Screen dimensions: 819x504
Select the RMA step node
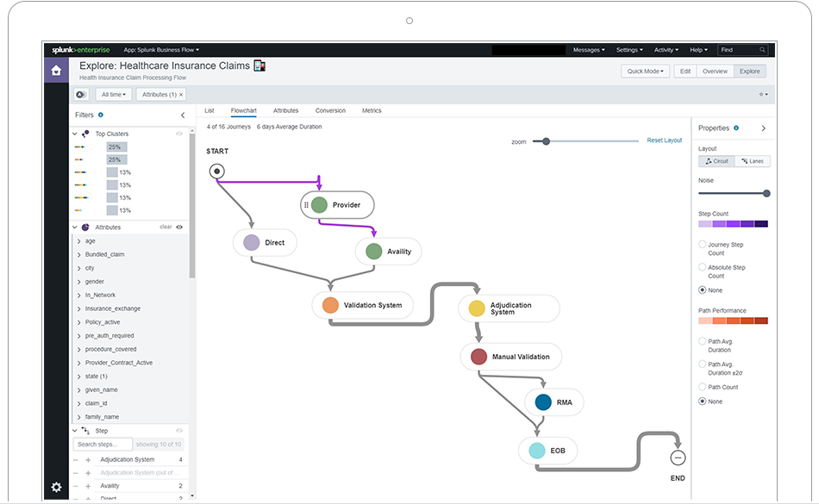pyautogui.click(x=553, y=402)
